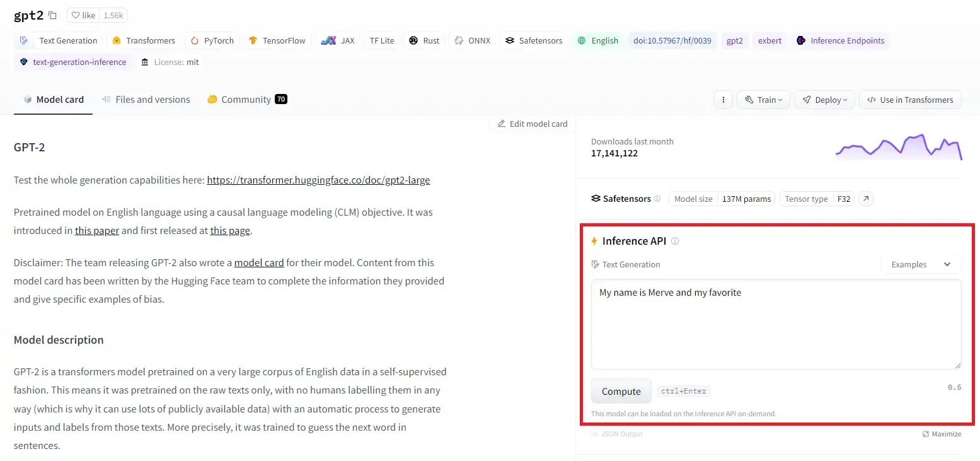Click the Text Generation widget label

click(x=626, y=264)
